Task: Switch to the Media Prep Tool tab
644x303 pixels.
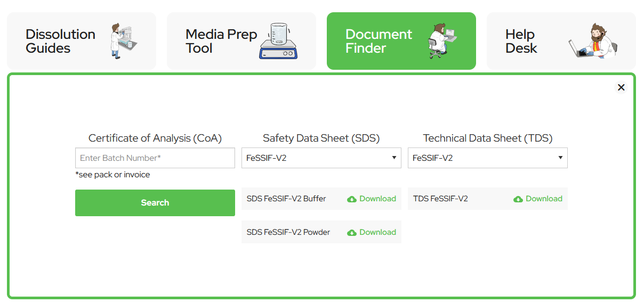Action: pos(221,41)
